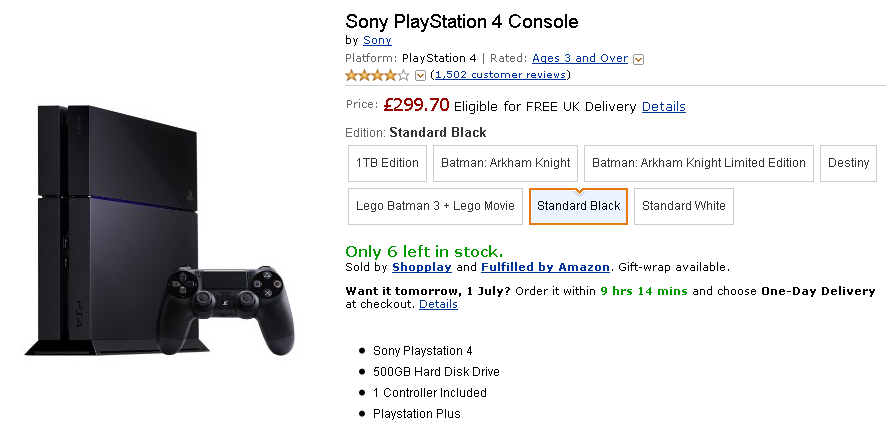Select Batman: Arkham Knight Limited Edition

coord(698,163)
